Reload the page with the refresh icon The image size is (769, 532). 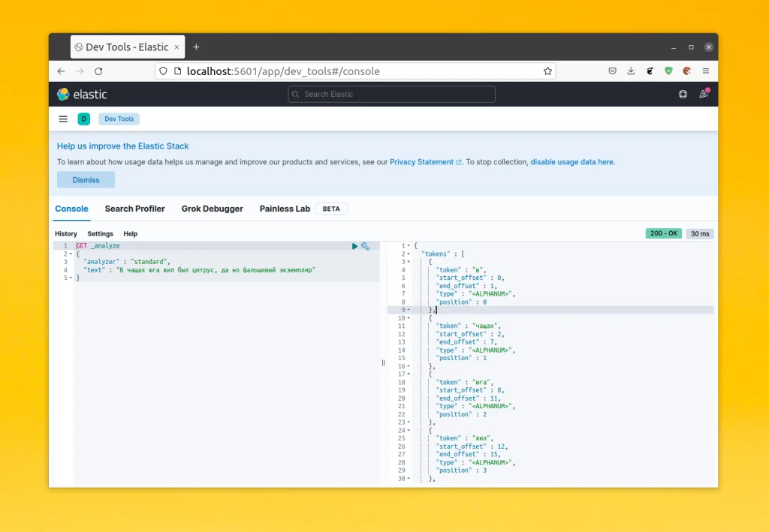98,71
